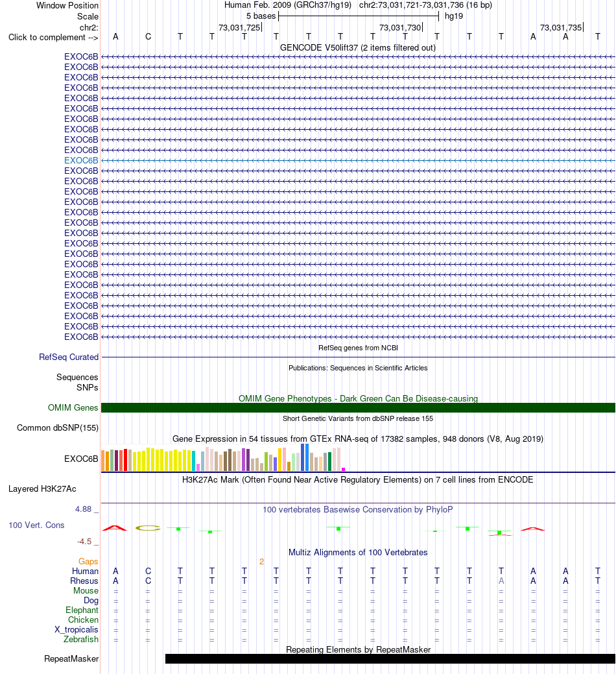Click the "Window Position" track label

(x=67, y=6)
